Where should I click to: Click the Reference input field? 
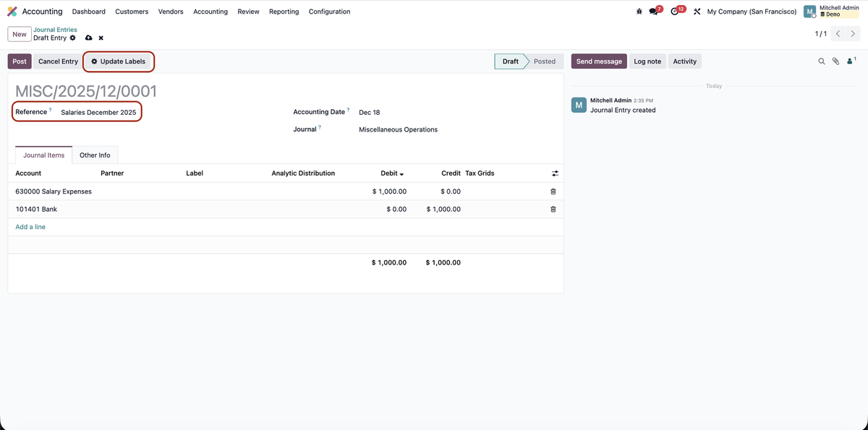(99, 112)
